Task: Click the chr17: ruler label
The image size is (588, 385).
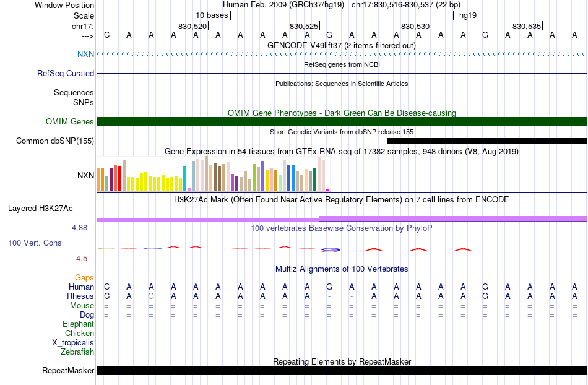Action: point(82,26)
